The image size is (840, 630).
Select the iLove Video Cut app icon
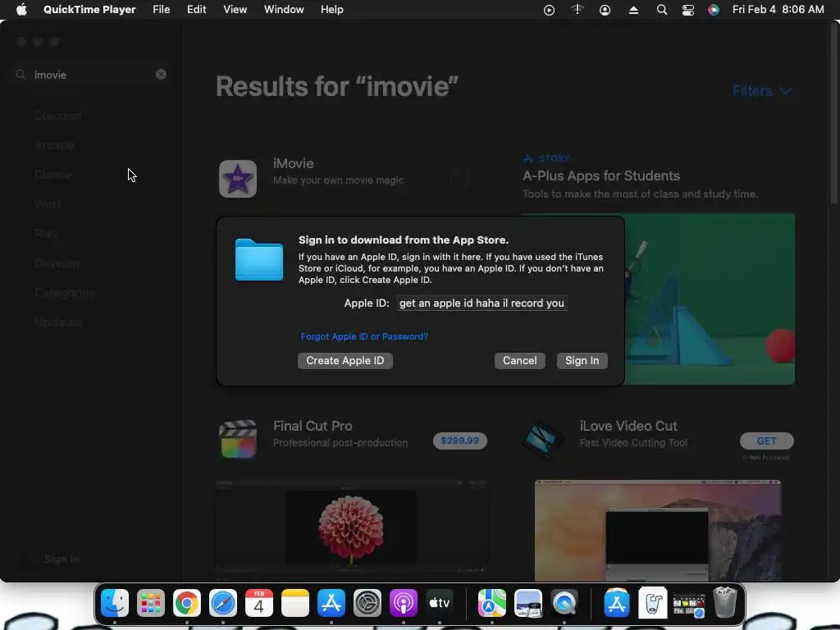542,440
